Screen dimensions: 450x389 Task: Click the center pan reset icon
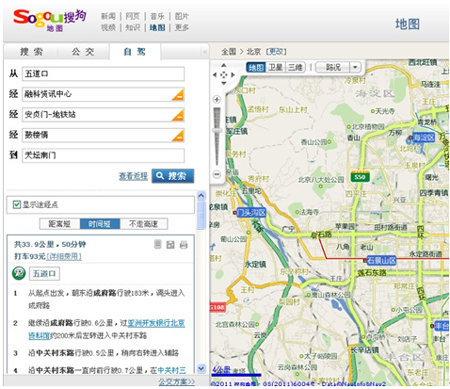click(224, 75)
